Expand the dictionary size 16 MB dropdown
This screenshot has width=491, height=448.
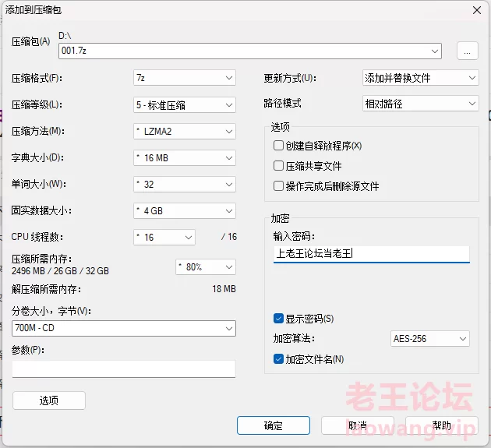pyautogui.click(x=184, y=157)
